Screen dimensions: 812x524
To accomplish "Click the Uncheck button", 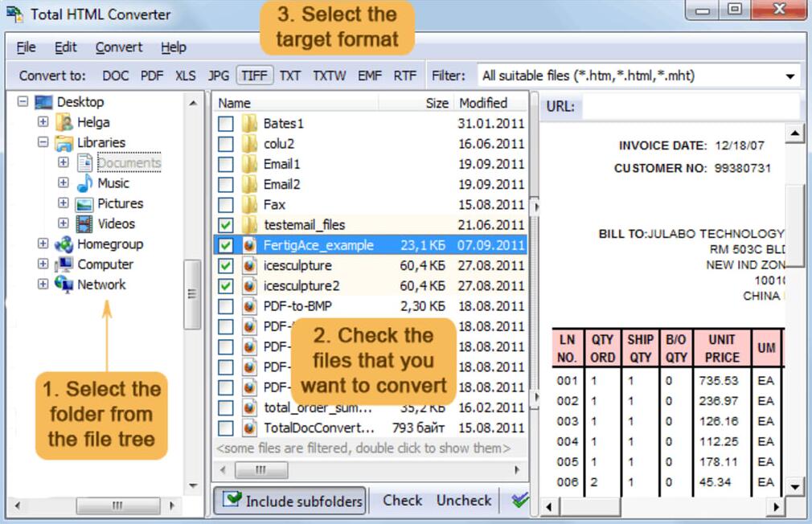I will coord(464,500).
